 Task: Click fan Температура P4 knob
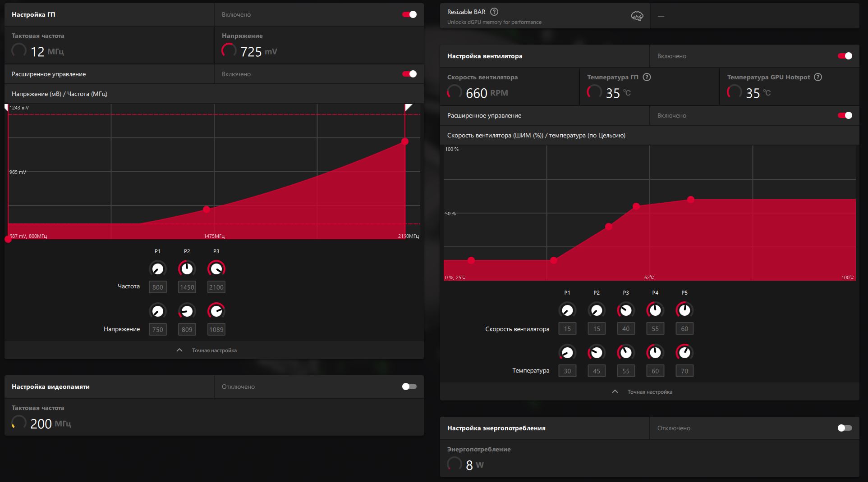[x=655, y=352]
